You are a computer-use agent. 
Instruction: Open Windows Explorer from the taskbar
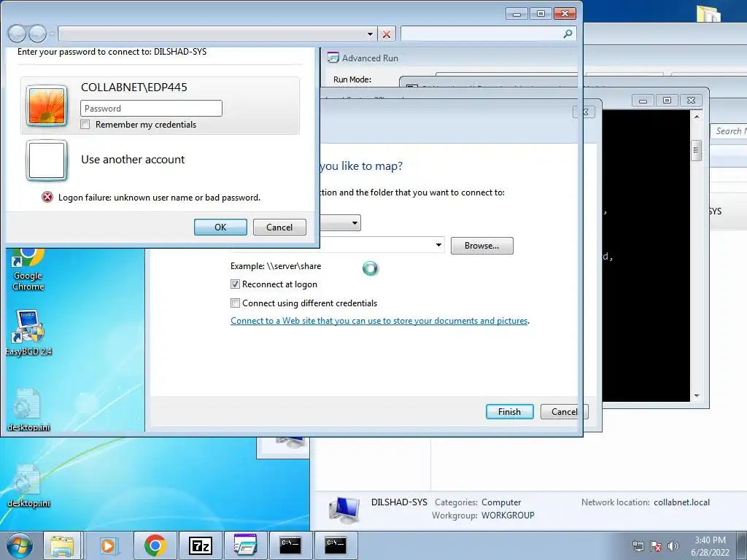click(x=63, y=545)
